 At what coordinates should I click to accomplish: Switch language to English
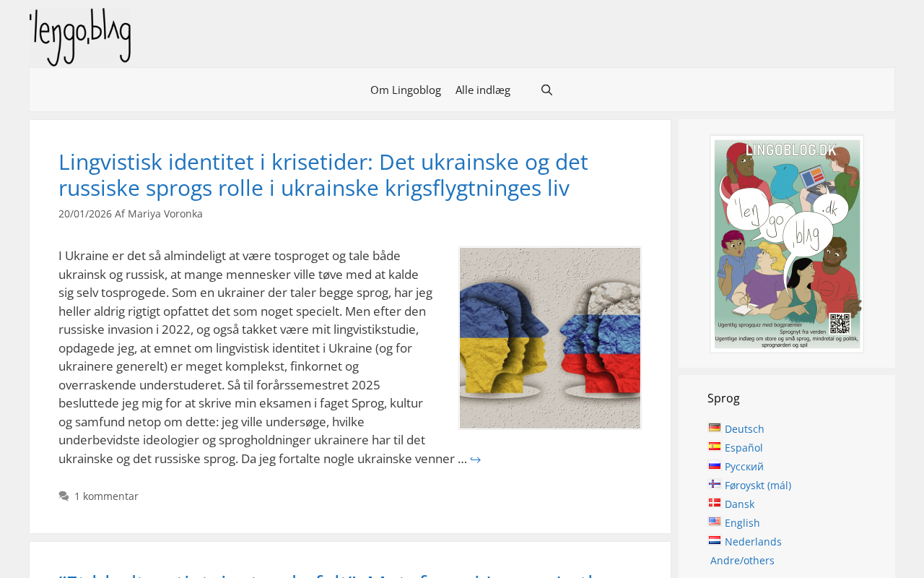click(742, 523)
